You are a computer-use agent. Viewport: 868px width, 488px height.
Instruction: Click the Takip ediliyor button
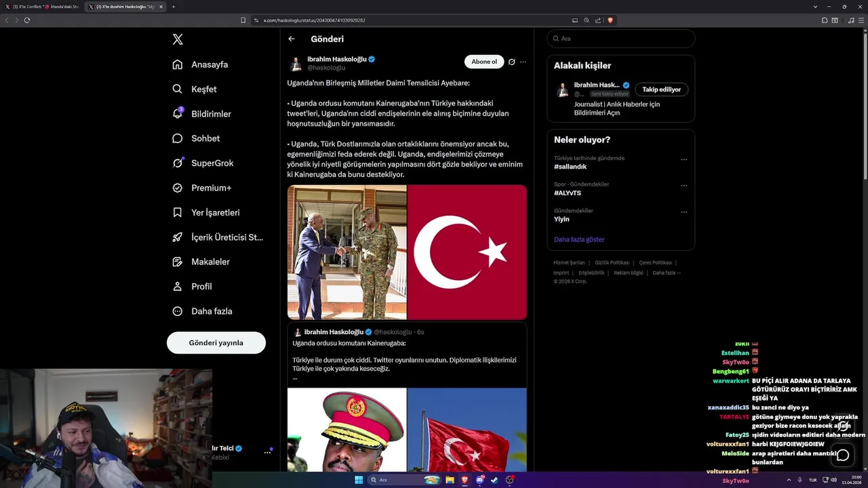click(662, 89)
